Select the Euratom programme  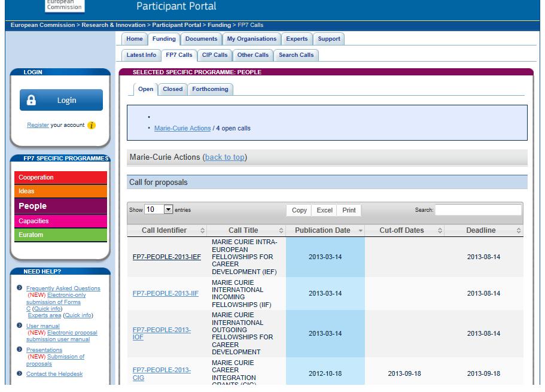(60, 235)
